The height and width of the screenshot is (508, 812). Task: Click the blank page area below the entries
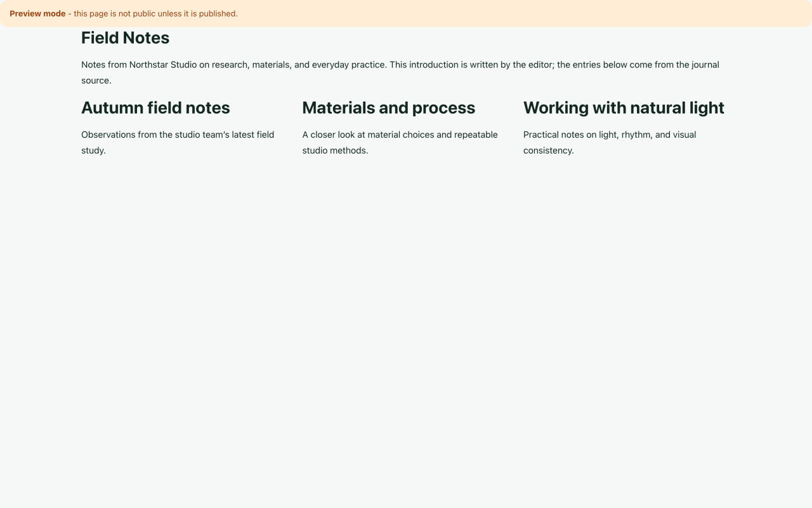point(406,330)
